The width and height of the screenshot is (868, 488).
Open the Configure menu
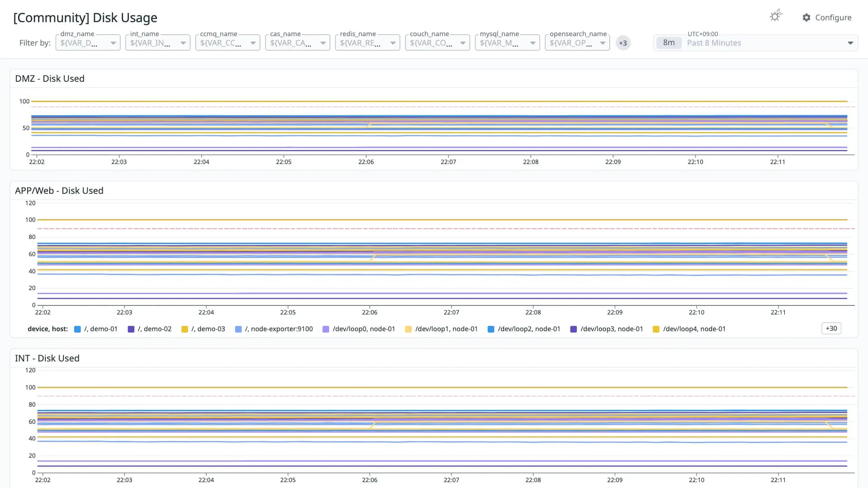coord(827,18)
